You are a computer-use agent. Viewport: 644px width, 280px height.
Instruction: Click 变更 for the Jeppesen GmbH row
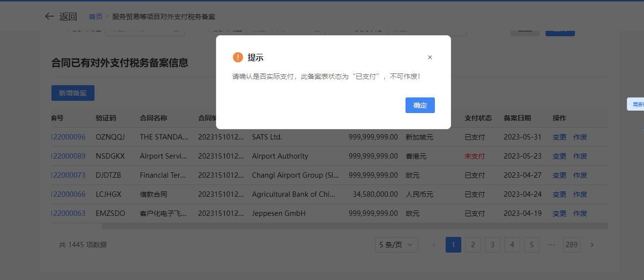[559, 213]
